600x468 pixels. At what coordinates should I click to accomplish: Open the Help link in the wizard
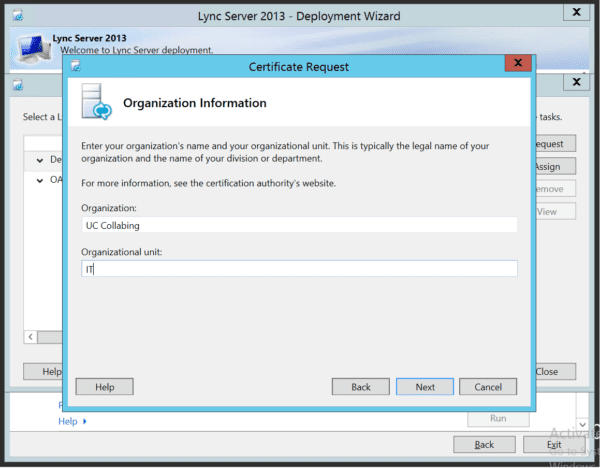point(68,422)
